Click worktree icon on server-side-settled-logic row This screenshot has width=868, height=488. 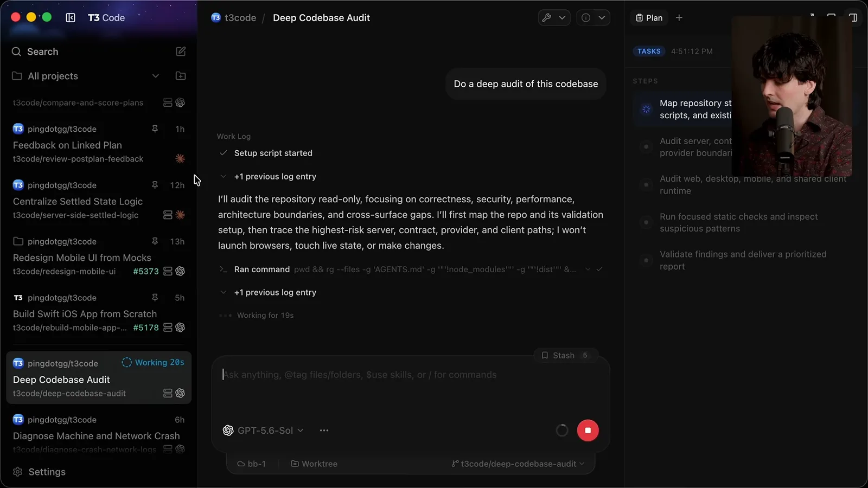pos(168,215)
